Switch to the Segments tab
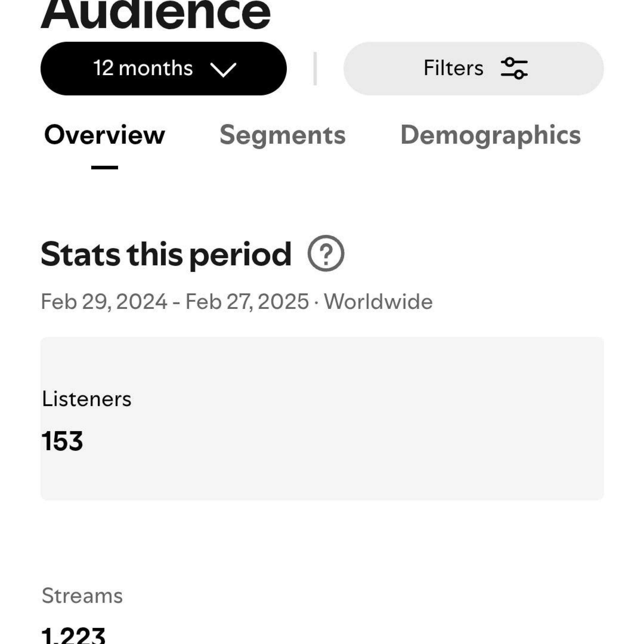 click(x=282, y=135)
